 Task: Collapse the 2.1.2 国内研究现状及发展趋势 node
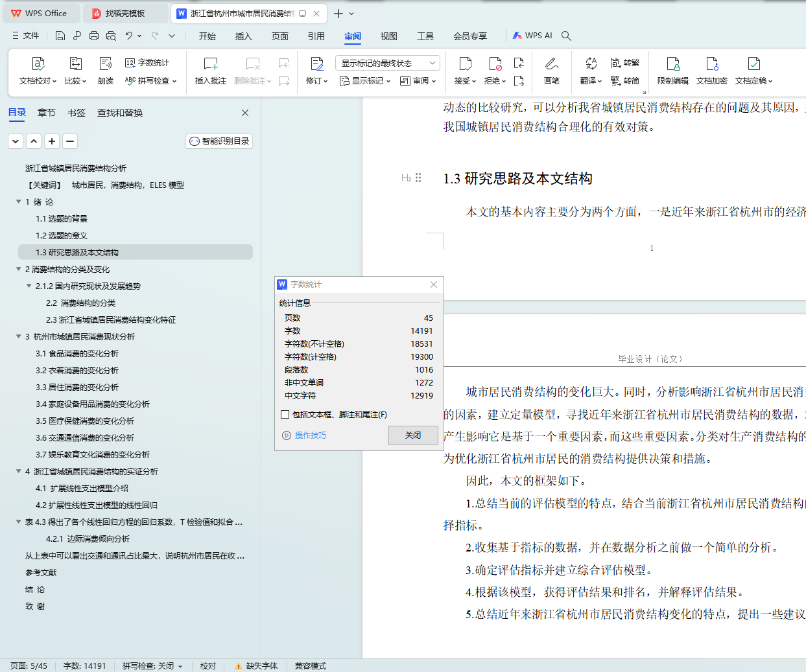coord(29,286)
